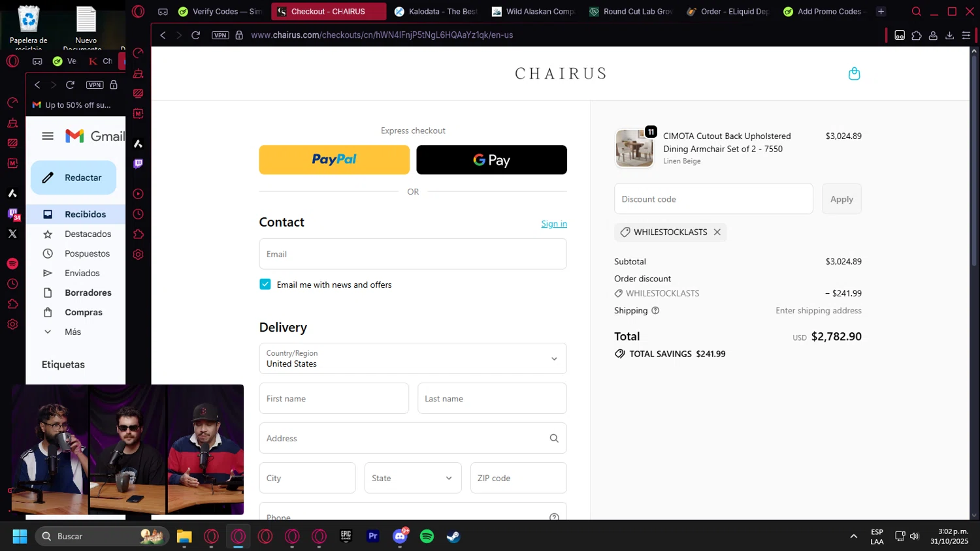The height and width of the screenshot is (551, 980).
Task: Open Windows Start menu
Action: coord(20,537)
